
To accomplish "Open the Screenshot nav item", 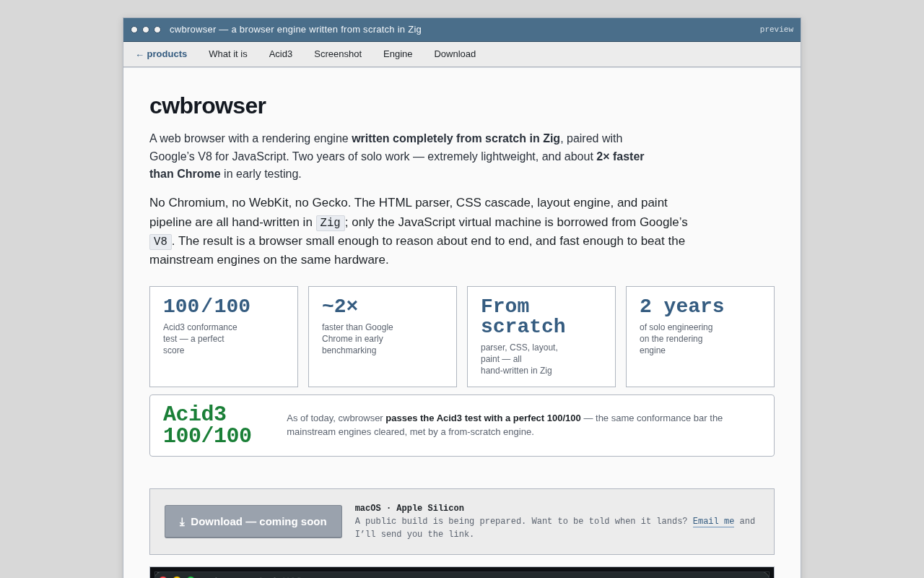I will (338, 54).
